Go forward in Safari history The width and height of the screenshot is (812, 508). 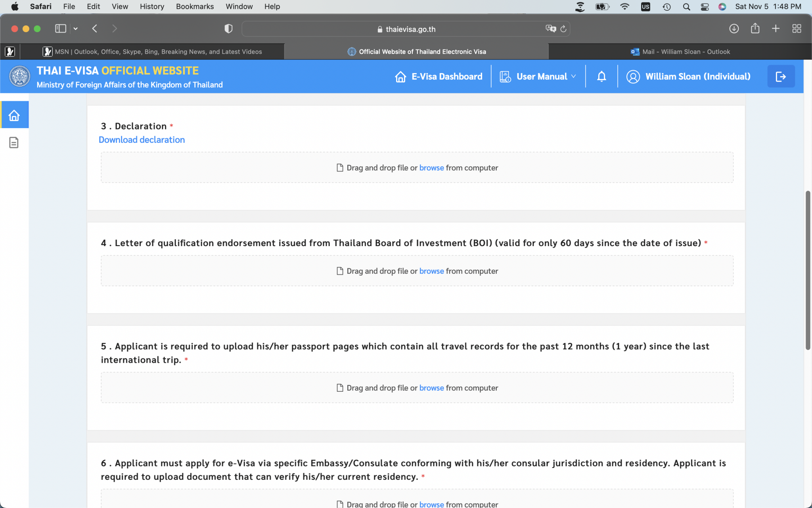(115, 29)
